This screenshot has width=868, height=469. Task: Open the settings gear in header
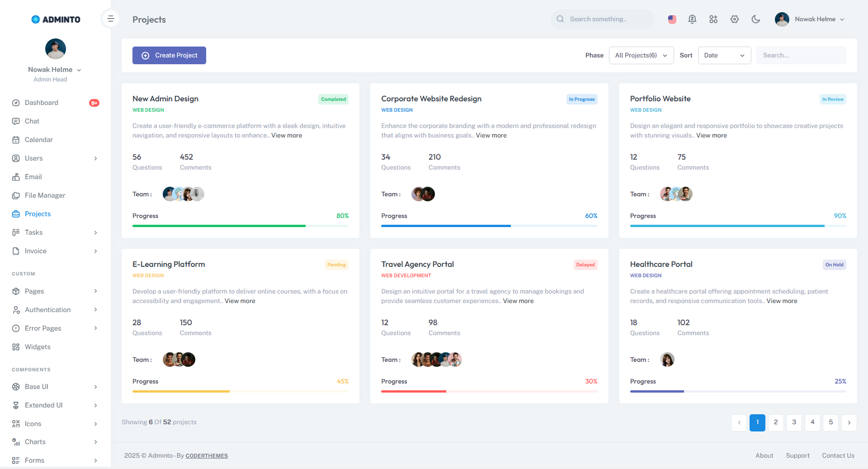pyautogui.click(x=734, y=19)
